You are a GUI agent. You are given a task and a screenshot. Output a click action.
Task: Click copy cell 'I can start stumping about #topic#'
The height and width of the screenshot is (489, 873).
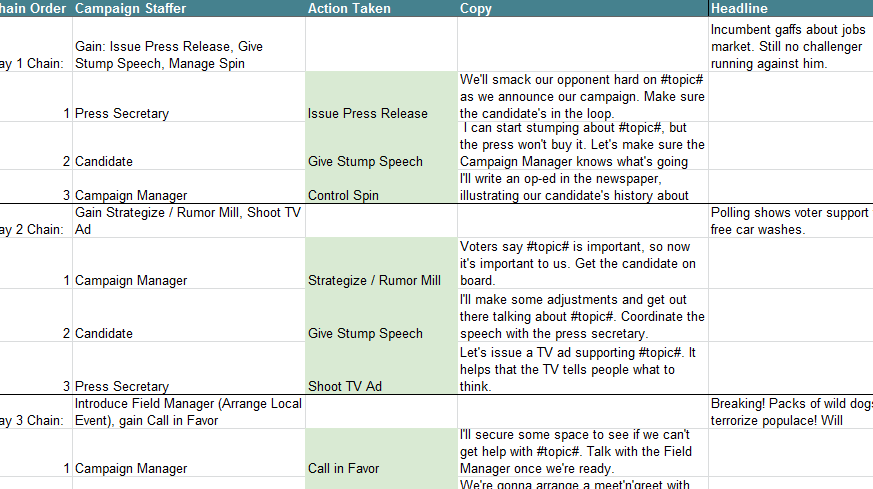point(583,145)
